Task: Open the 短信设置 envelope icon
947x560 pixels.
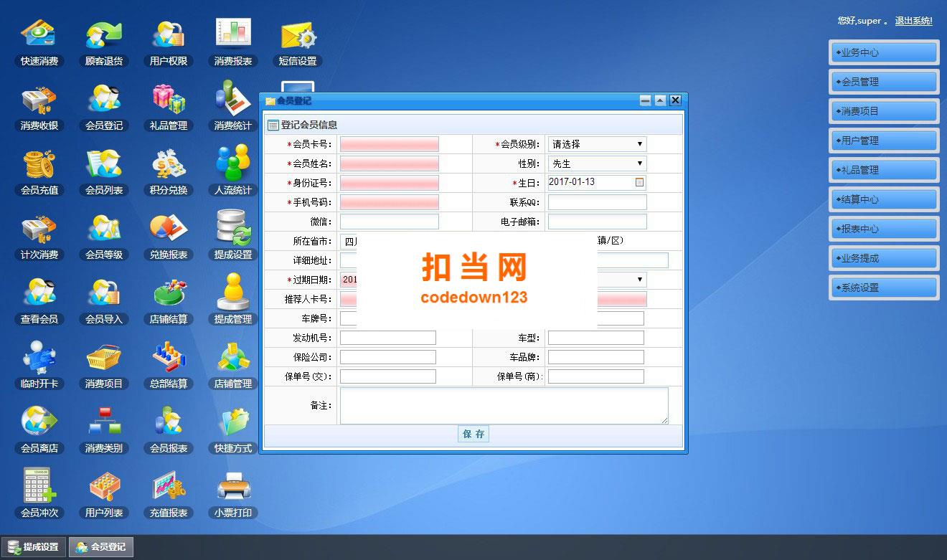Action: [298, 43]
